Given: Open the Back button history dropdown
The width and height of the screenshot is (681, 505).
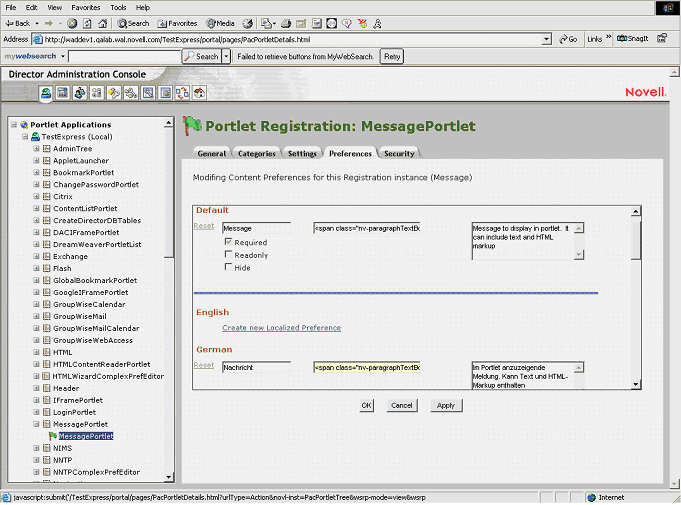Looking at the screenshot, I should point(37,23).
